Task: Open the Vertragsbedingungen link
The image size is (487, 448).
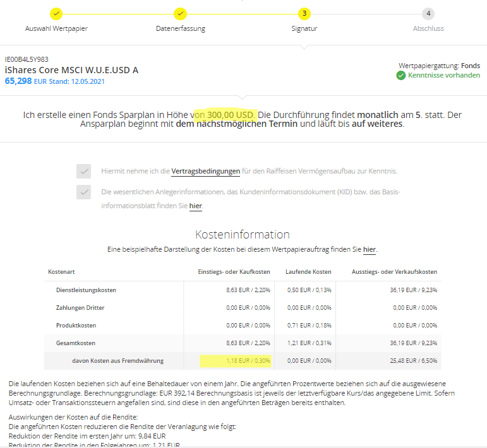Action: 206,171
